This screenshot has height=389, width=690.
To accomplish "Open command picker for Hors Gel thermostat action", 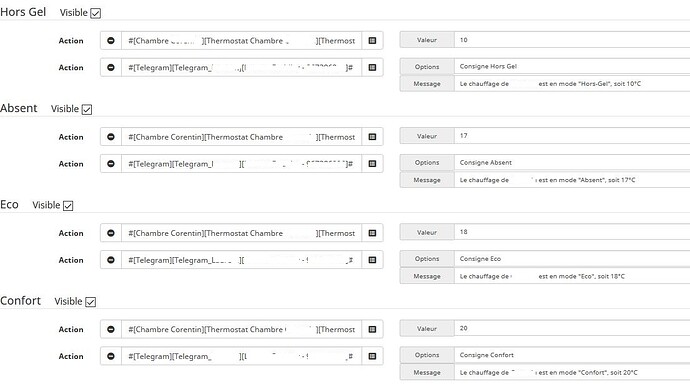I will click(372, 40).
